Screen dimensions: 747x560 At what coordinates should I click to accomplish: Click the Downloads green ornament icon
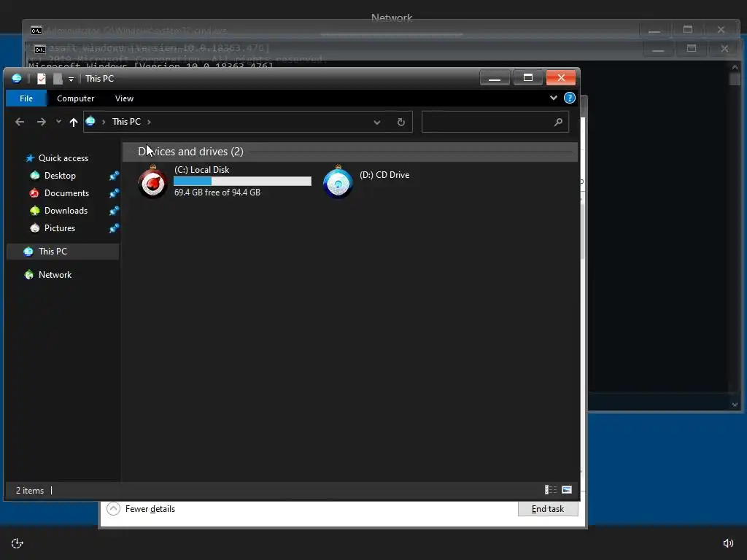point(34,211)
